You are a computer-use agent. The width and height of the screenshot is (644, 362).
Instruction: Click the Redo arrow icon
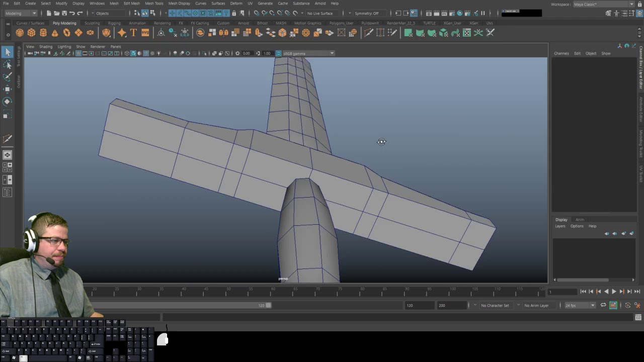(79, 13)
